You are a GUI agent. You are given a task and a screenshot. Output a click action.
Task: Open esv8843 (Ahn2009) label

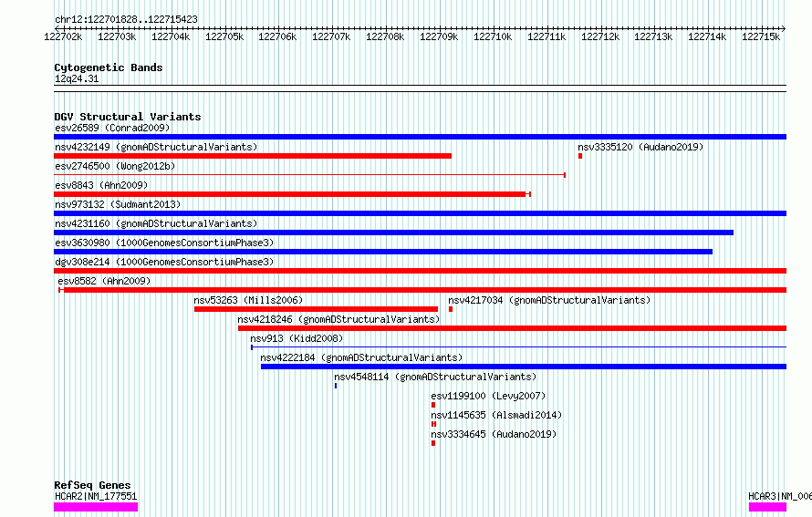point(101,185)
